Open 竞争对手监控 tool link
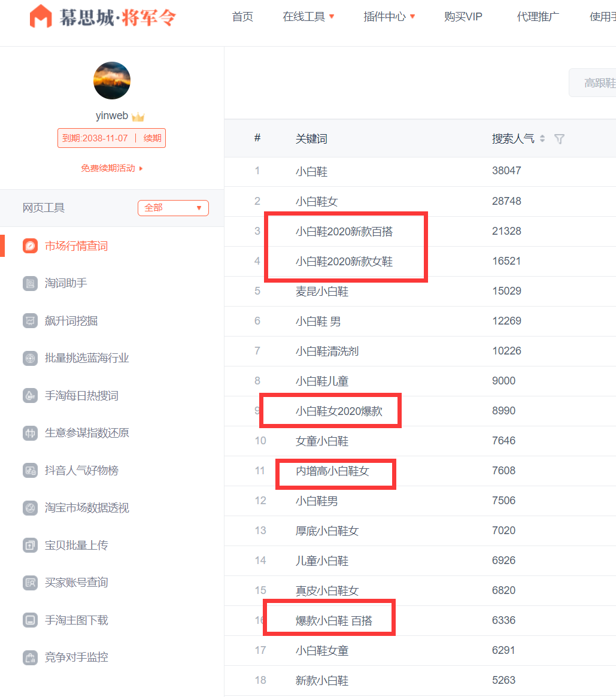Screen dimensions: 616x697 pyautogui.click(x=77, y=657)
